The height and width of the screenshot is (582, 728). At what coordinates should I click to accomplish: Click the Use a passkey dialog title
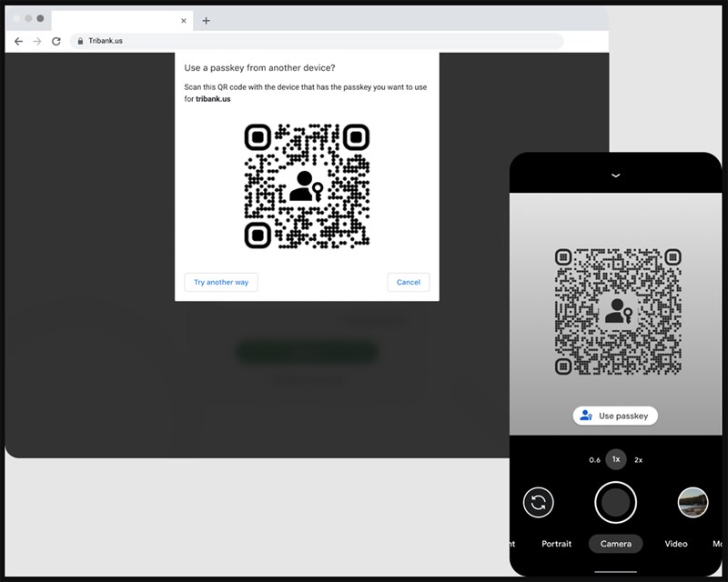point(259,68)
